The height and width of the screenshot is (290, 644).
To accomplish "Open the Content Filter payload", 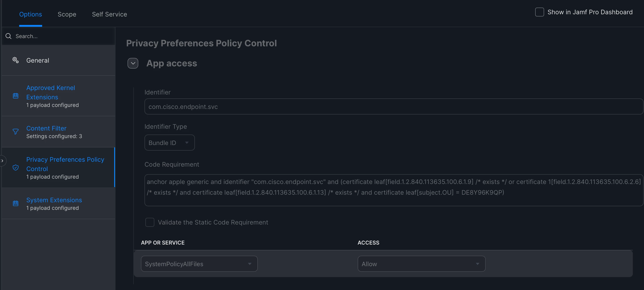I will (58, 132).
